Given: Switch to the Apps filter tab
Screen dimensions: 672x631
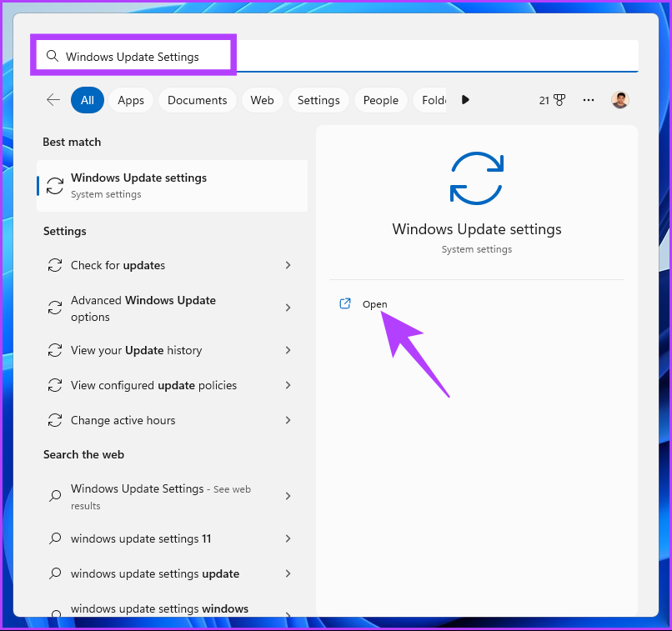Looking at the screenshot, I should [x=130, y=99].
